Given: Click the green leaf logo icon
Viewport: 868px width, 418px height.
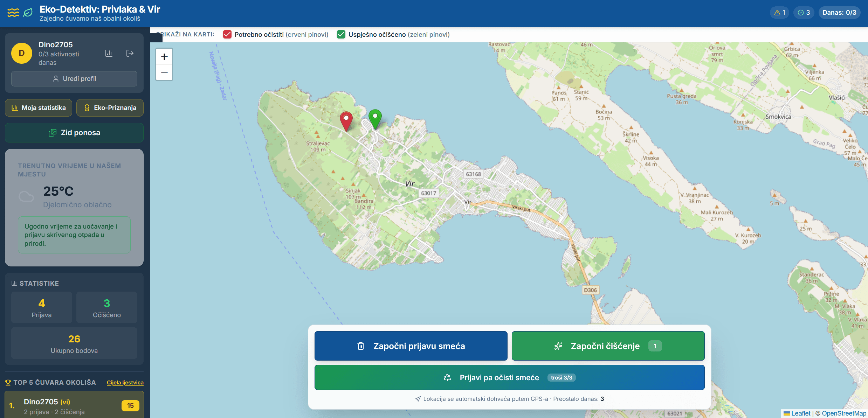Looking at the screenshot, I should tap(28, 13).
